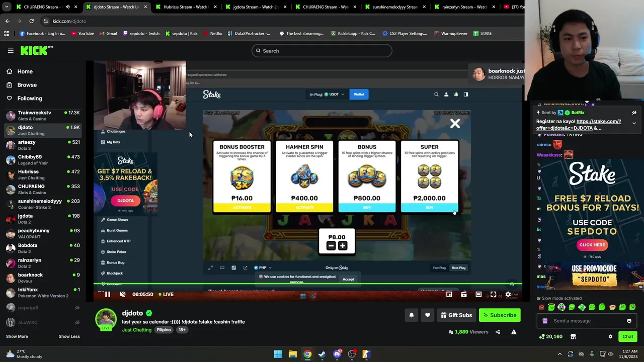Focus the Kick search box
The height and width of the screenshot is (362, 644).
click(322, 51)
